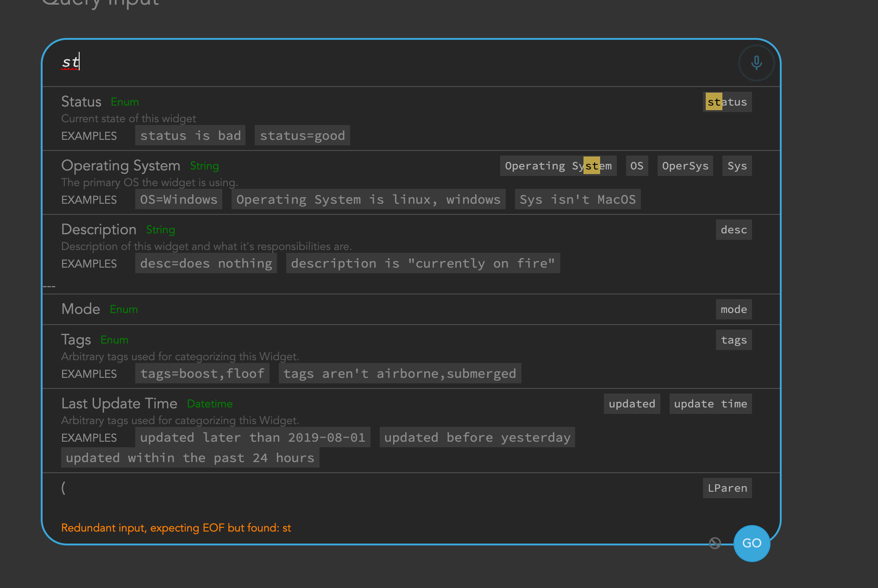This screenshot has height=588, width=878.
Task: Pick the Tags suggestion title
Action: 76,340
